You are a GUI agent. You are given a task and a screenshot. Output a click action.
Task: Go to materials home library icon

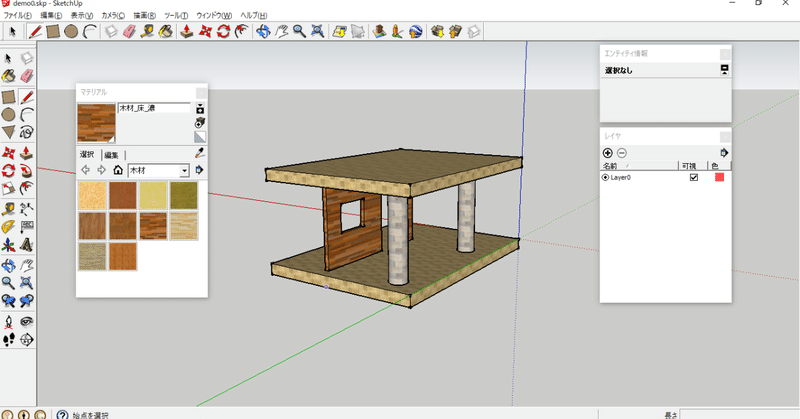(118, 170)
